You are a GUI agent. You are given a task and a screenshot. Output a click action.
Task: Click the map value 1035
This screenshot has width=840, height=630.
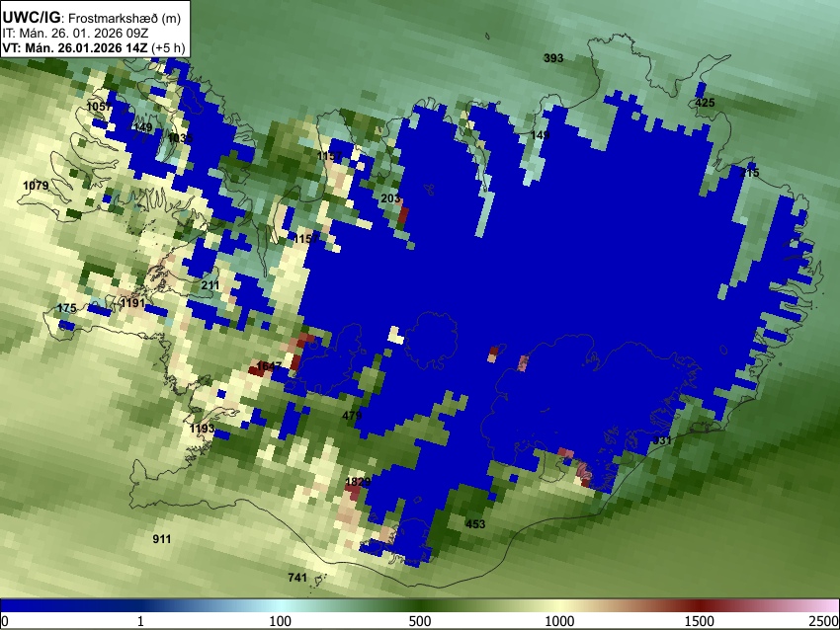180,138
